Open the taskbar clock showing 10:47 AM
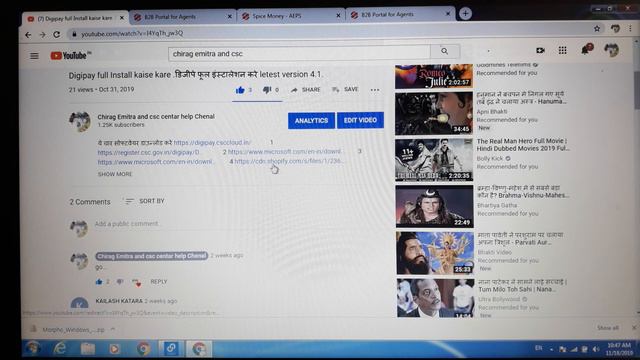The height and width of the screenshot is (360, 640). pos(619,349)
